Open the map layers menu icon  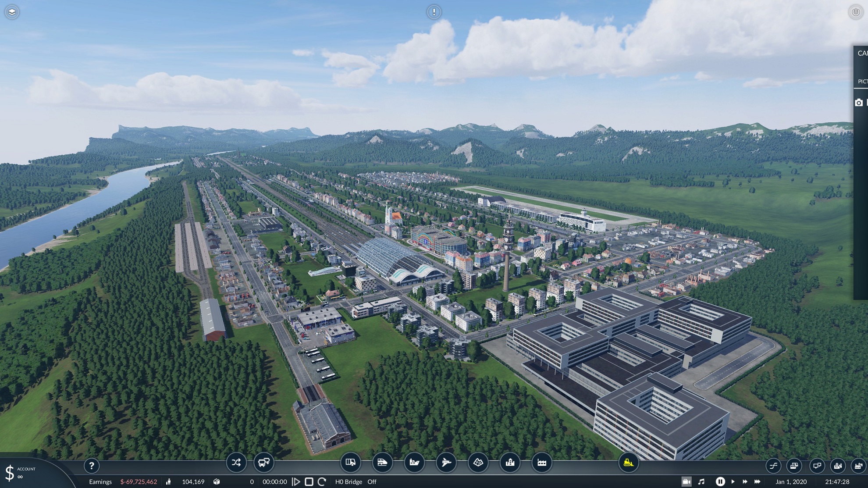(x=12, y=12)
